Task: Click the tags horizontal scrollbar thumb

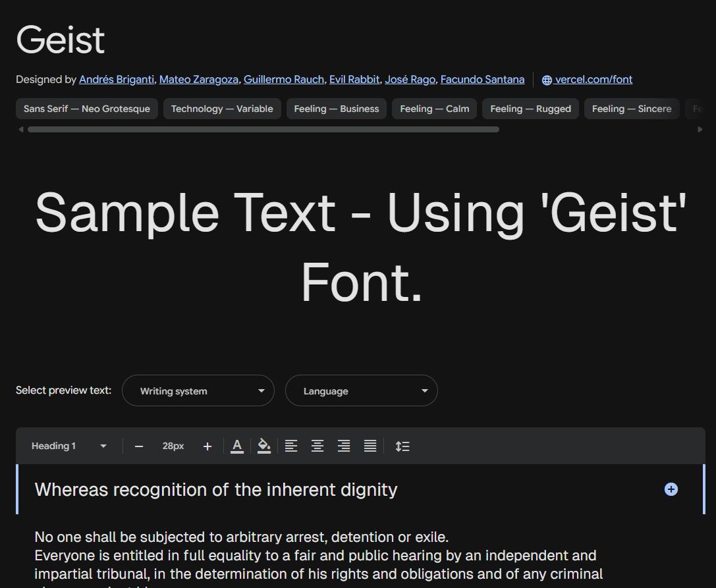Action: tap(263, 130)
